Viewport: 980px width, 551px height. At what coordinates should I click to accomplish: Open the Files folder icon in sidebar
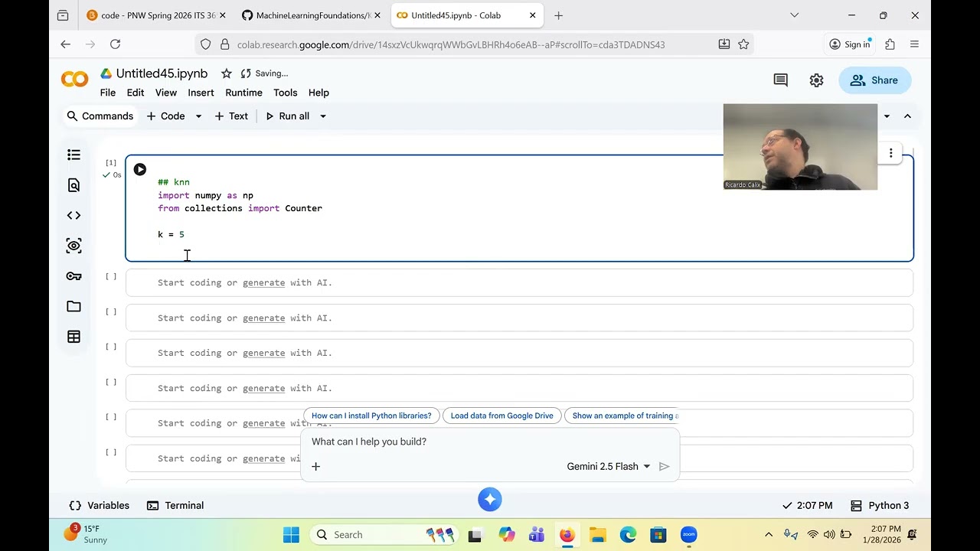coord(73,306)
